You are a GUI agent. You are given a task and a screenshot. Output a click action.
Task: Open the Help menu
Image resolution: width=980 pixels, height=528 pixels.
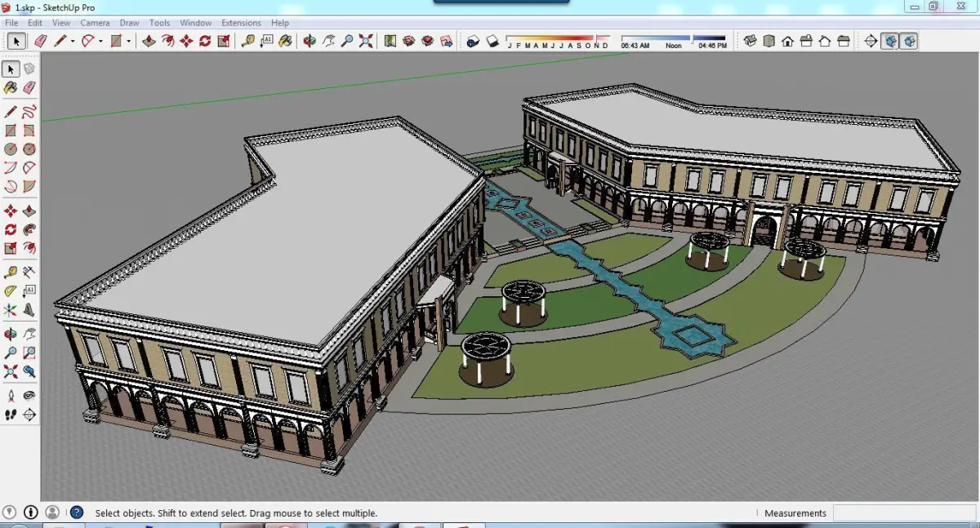[x=280, y=23]
